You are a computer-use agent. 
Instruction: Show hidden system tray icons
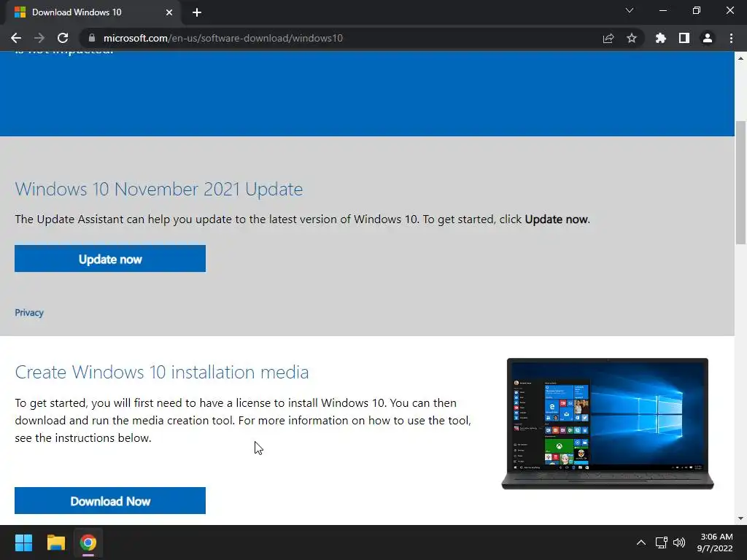point(641,542)
